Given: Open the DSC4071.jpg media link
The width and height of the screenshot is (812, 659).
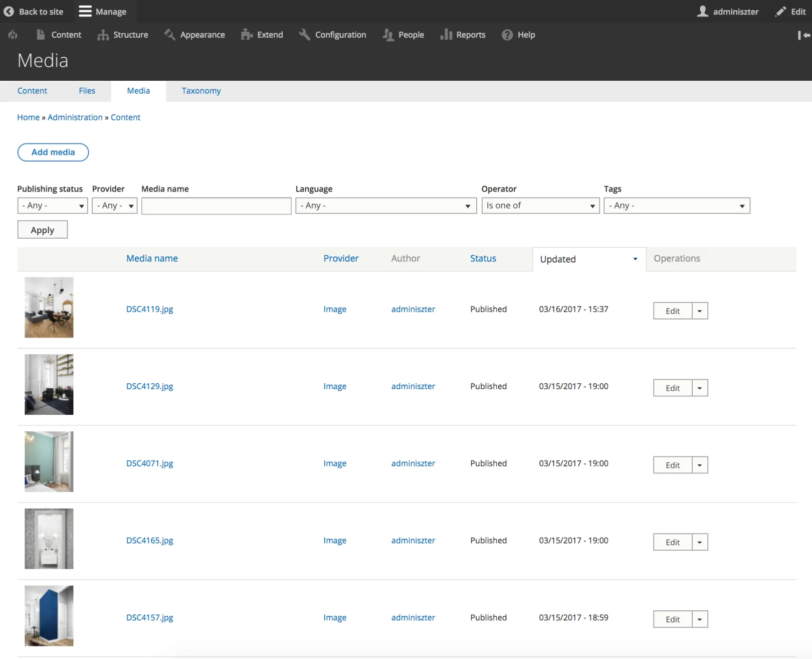Looking at the screenshot, I should click(150, 464).
